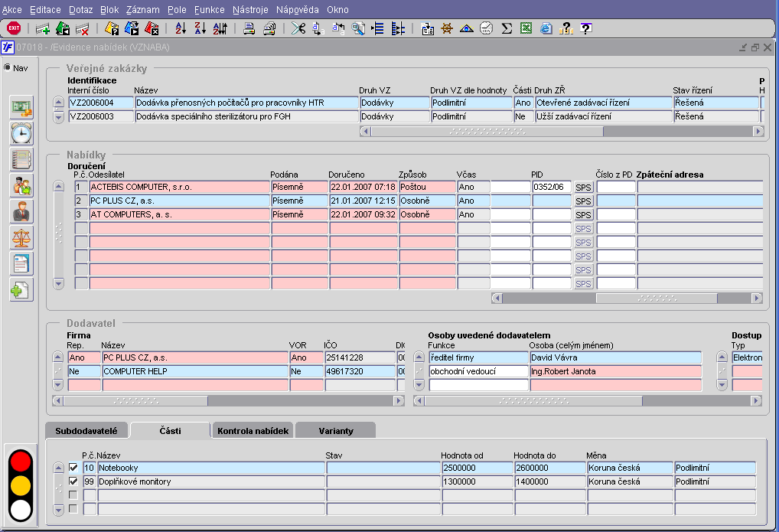Click SPS button for AT COMPUTERS row
779x532 pixels.
pos(584,215)
